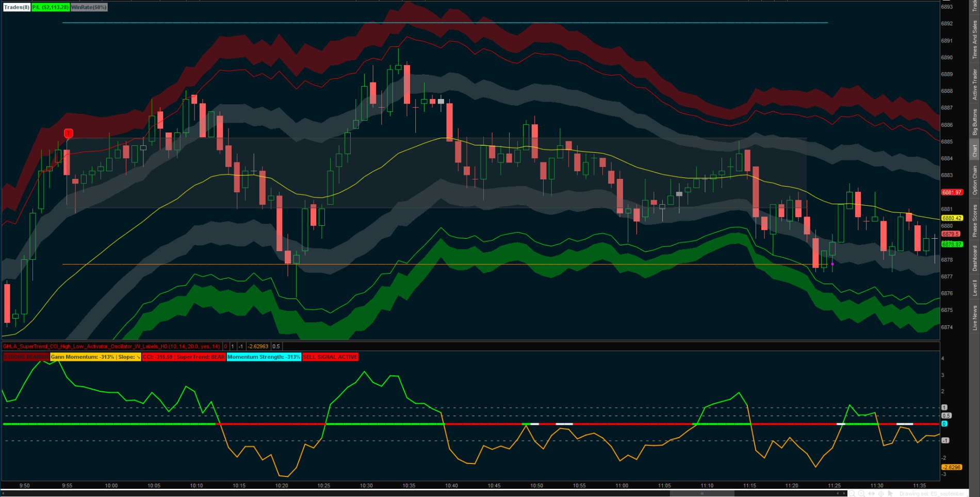Select the pointer cursor drawing tool
The width and height of the screenshot is (980, 497).
point(890,493)
